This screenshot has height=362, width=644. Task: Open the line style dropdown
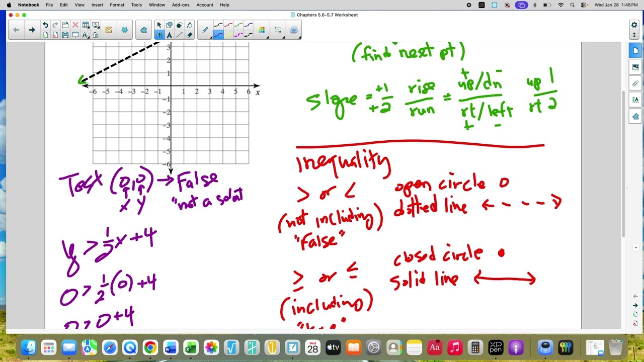pos(278,30)
